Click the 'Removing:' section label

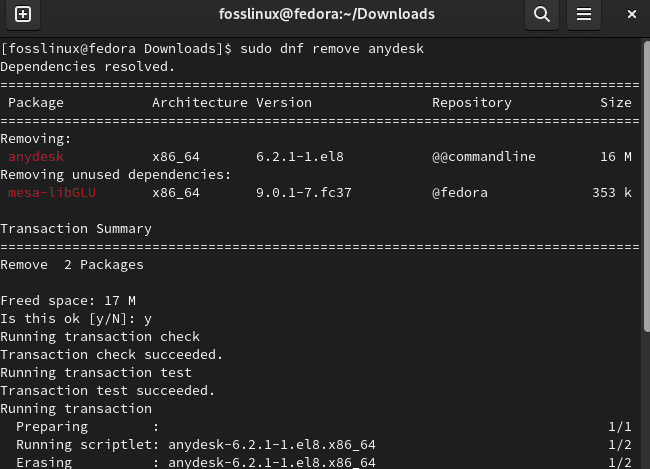pyautogui.click(x=36, y=139)
